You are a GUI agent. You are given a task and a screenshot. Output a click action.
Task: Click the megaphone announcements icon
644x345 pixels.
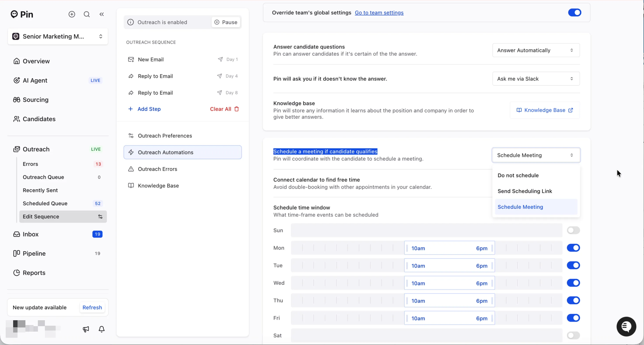pos(86,329)
